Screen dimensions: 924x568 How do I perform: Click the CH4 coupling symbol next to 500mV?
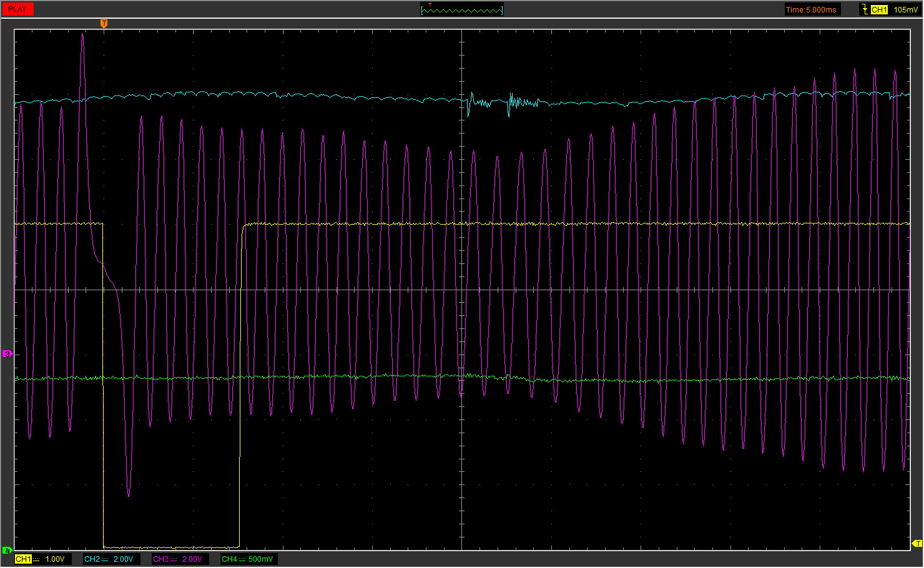(x=242, y=559)
